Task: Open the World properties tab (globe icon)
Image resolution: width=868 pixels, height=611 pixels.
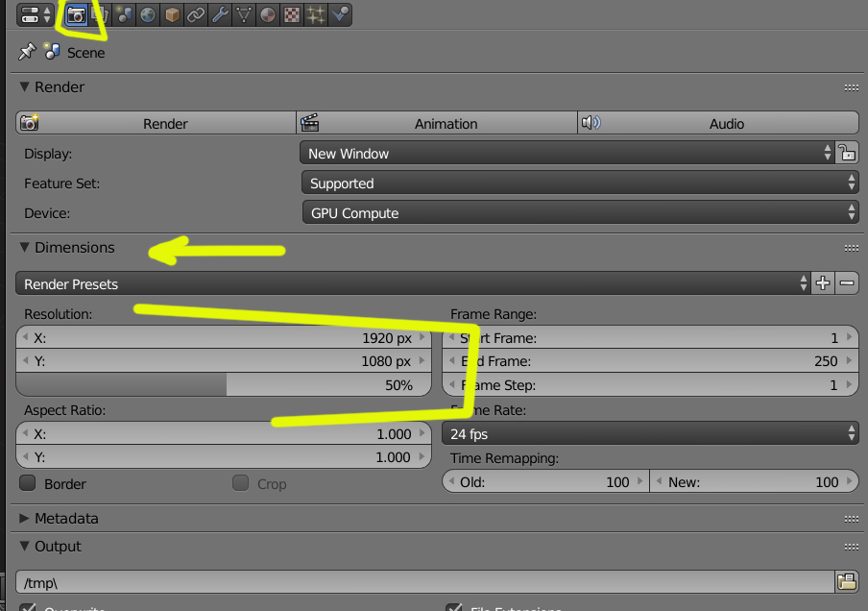Action: tap(148, 15)
